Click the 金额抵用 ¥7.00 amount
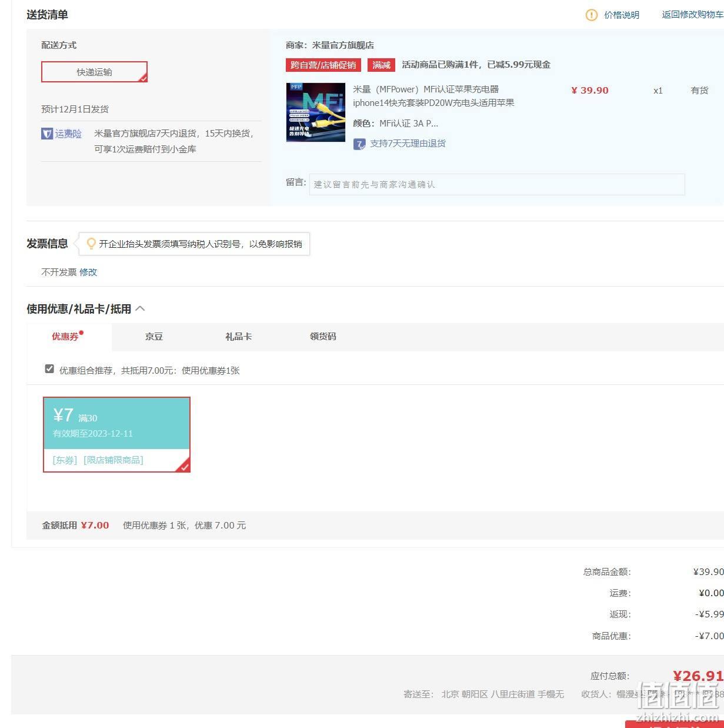 [95, 525]
